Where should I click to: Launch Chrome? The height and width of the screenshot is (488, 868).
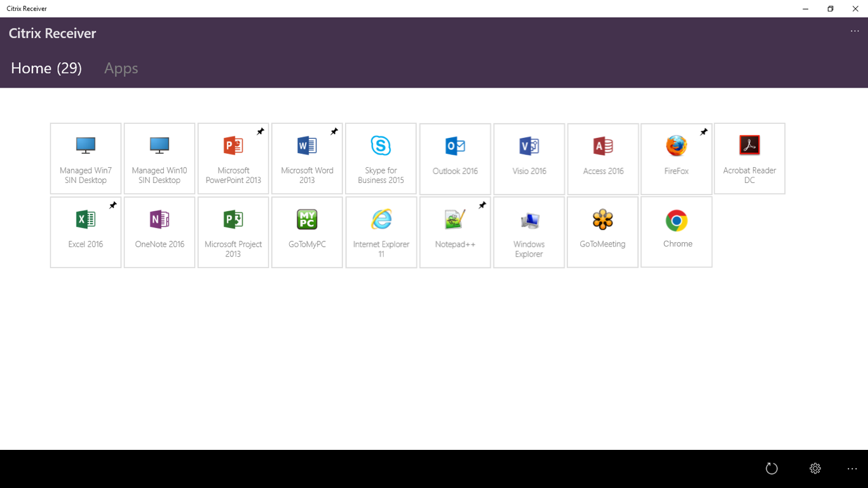coord(676,232)
